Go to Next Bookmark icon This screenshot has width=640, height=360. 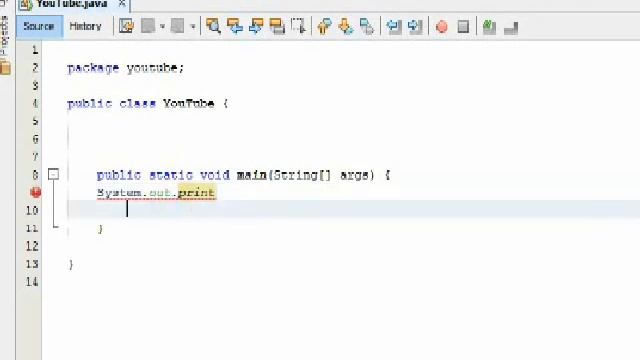click(346, 27)
